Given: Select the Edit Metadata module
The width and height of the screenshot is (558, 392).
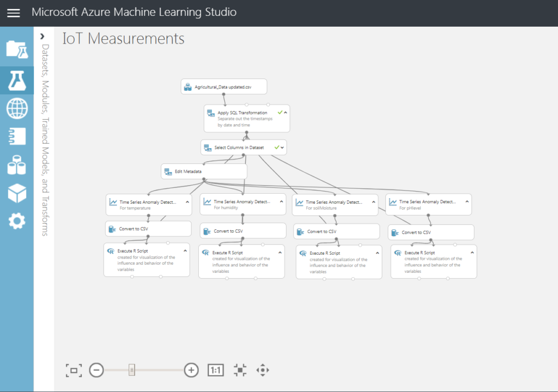Looking at the screenshot, I should pyautogui.click(x=204, y=171).
